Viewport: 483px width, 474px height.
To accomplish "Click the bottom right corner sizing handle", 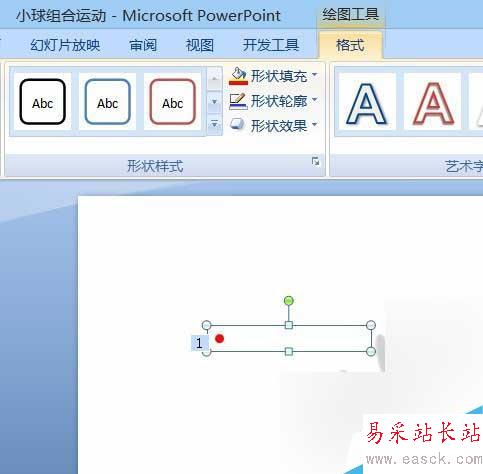I will (x=371, y=351).
